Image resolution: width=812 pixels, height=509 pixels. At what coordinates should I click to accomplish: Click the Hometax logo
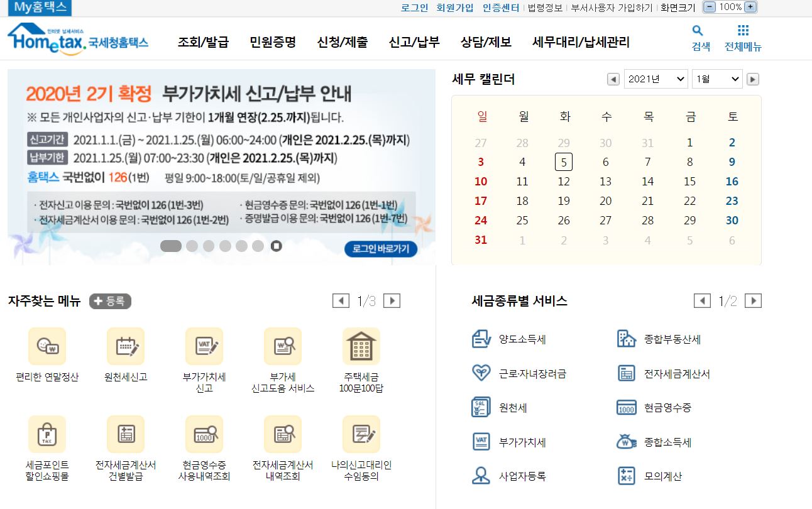(78, 39)
